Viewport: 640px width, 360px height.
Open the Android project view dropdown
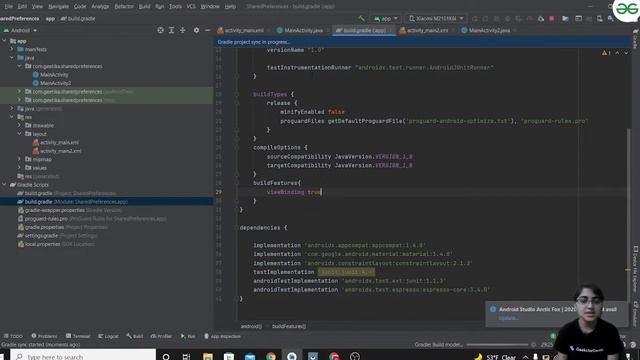[x=20, y=30]
